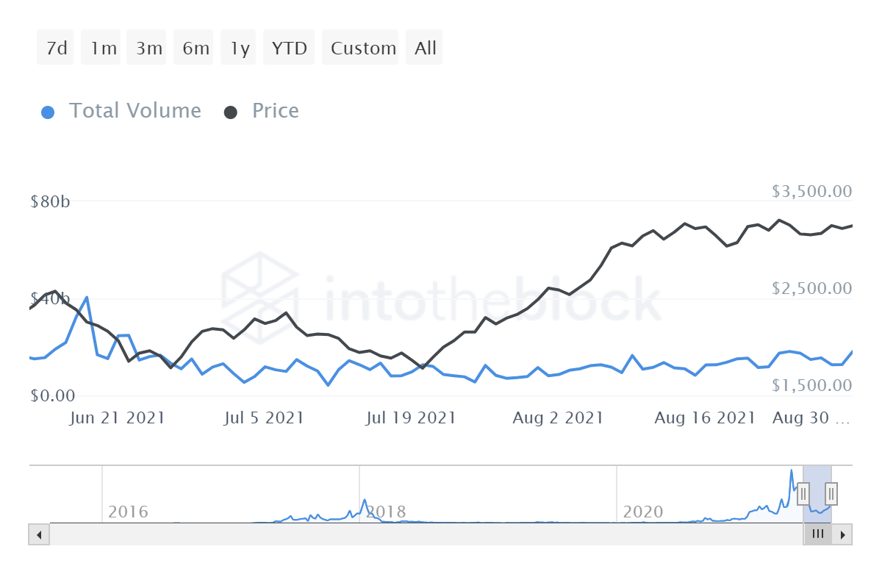The image size is (882, 588).
Task: Click the left navigator range handle
Action: click(x=803, y=492)
